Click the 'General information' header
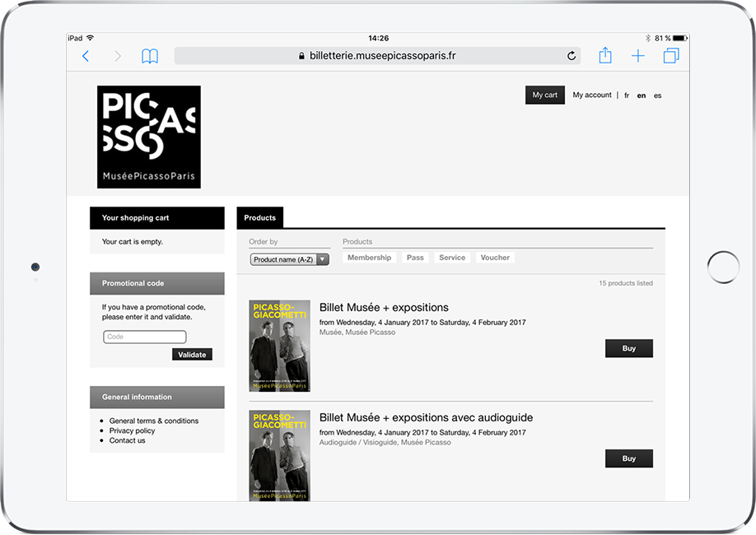 [x=157, y=398]
